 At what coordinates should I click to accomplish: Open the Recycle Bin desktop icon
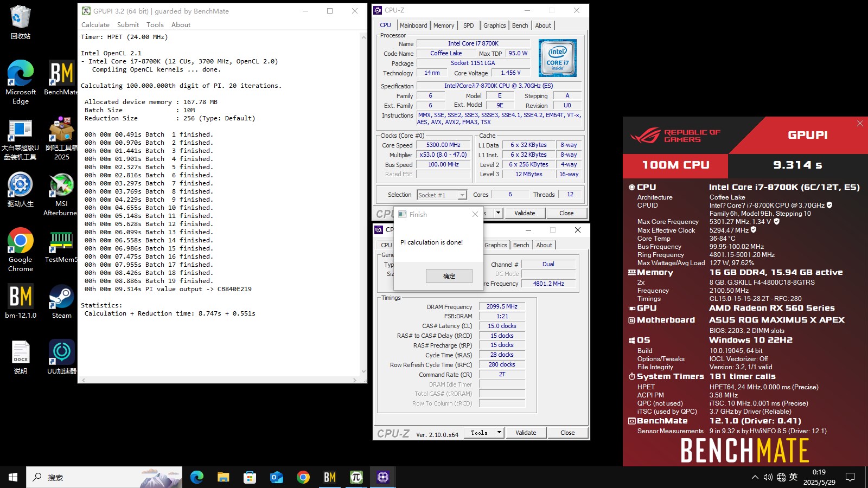click(x=21, y=22)
